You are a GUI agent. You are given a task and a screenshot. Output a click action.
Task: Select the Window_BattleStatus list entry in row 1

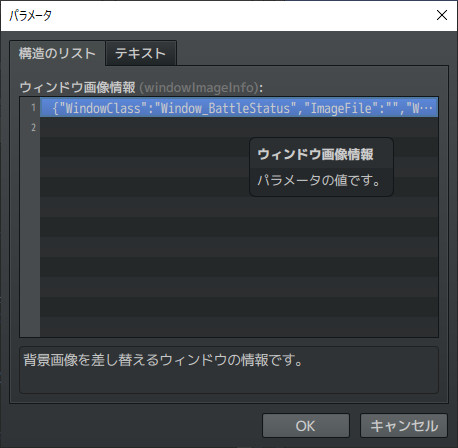[239, 108]
